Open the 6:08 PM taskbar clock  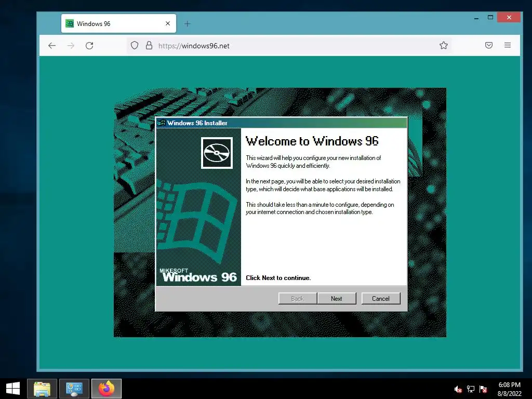[x=509, y=389]
